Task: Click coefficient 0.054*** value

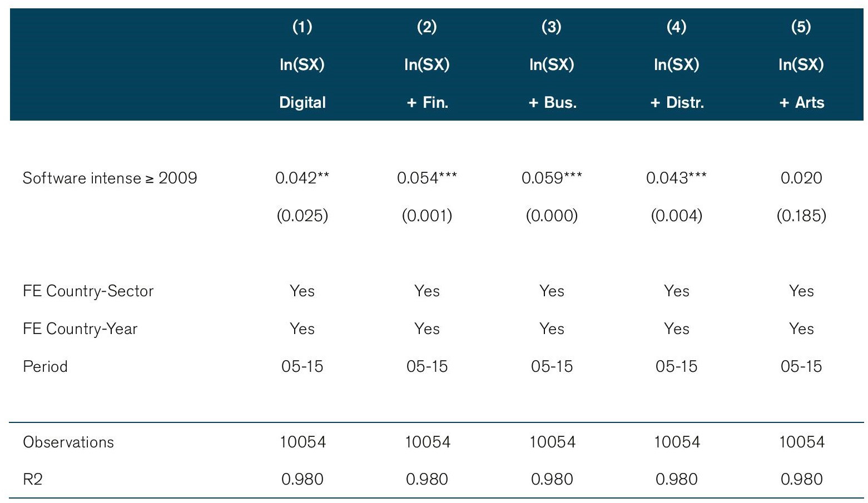Action: [x=426, y=178]
